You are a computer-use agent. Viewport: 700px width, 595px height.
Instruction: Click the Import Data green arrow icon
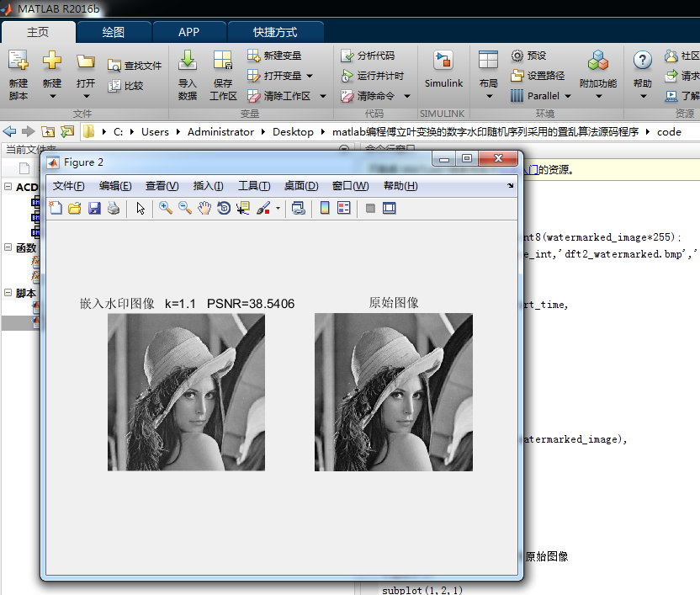(x=188, y=61)
